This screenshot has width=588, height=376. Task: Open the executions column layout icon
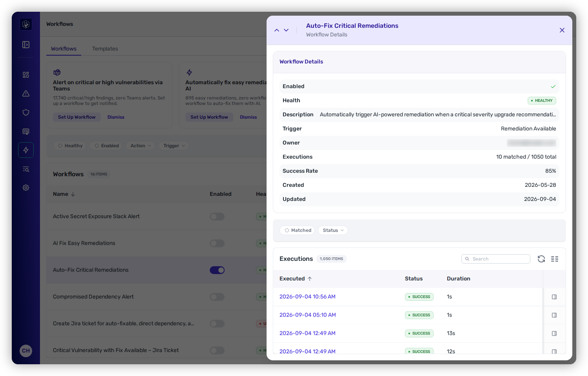555,259
